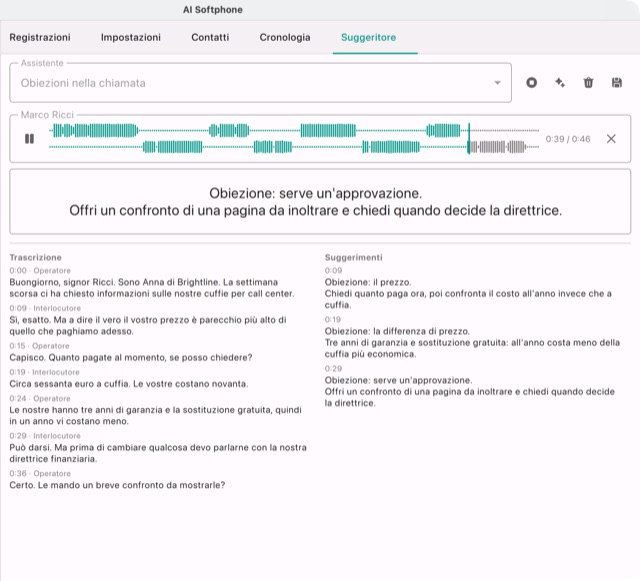Click the Suggerimenti heading
This screenshot has width=640, height=581.
pyautogui.click(x=353, y=257)
